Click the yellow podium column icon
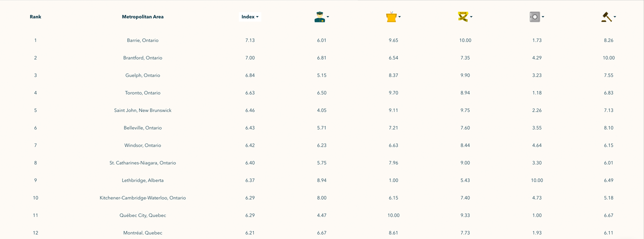 (391, 17)
